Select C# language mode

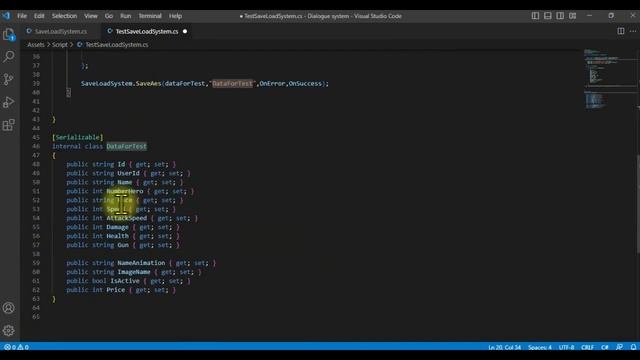(x=605, y=347)
